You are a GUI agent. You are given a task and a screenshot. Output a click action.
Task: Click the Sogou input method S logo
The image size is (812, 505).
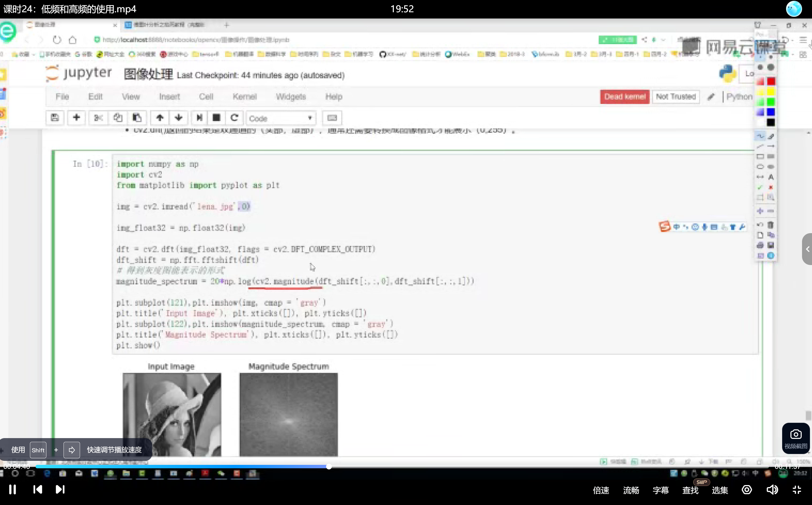click(664, 226)
